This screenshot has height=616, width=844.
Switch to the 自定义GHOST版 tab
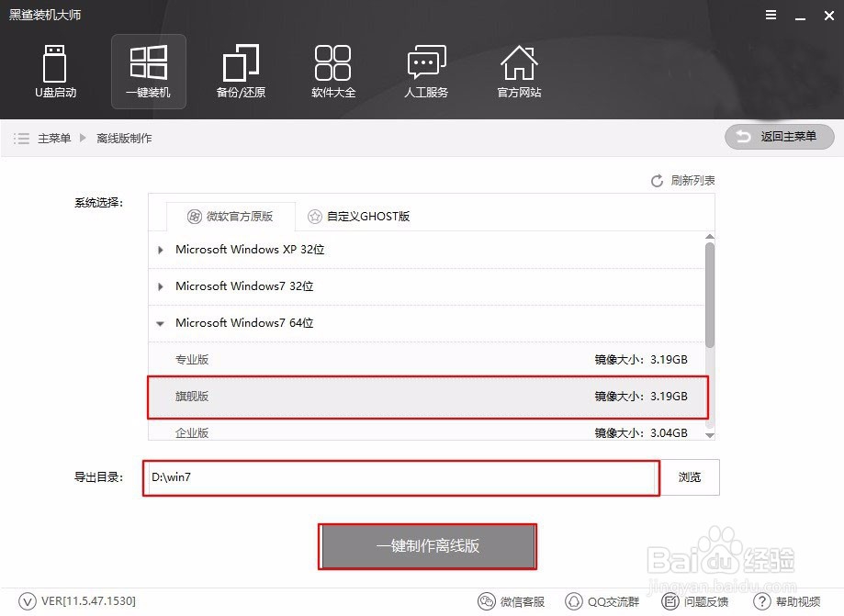(x=358, y=217)
